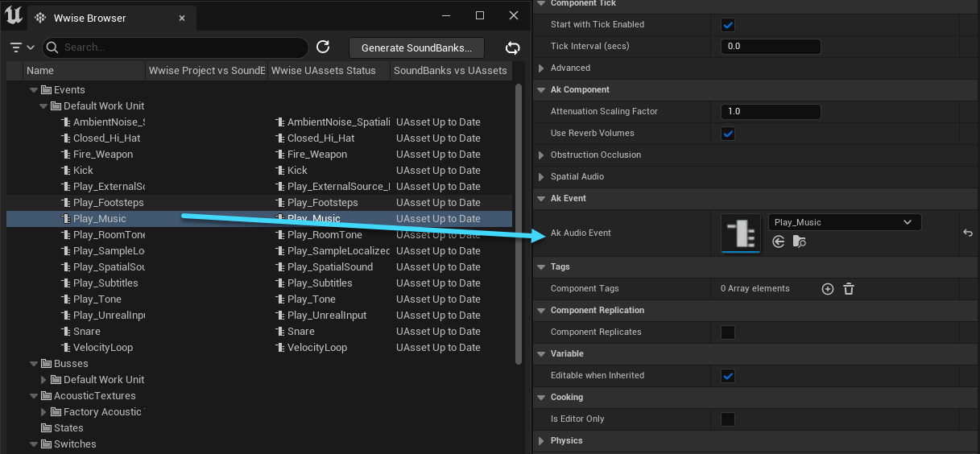Open the Play_Music Ak Audio Event dropdown
This screenshot has height=454, width=980.
pos(844,222)
